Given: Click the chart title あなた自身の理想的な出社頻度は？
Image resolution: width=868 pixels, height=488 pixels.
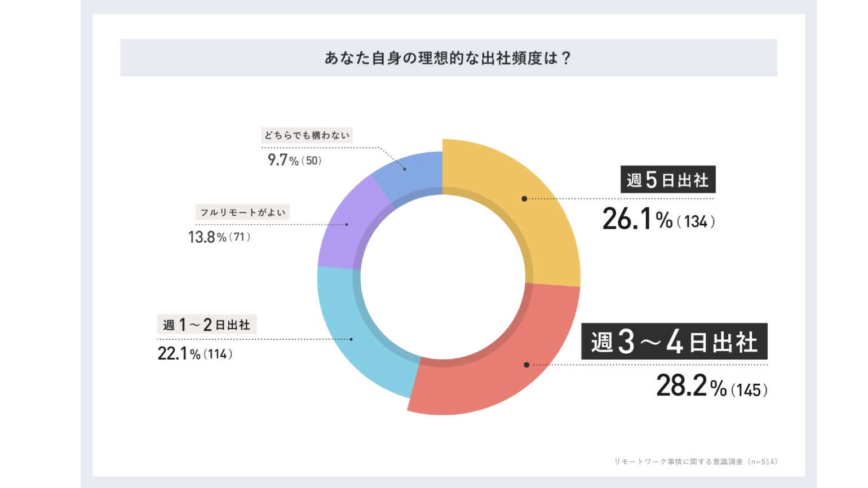Looking at the screenshot, I should point(449,58).
